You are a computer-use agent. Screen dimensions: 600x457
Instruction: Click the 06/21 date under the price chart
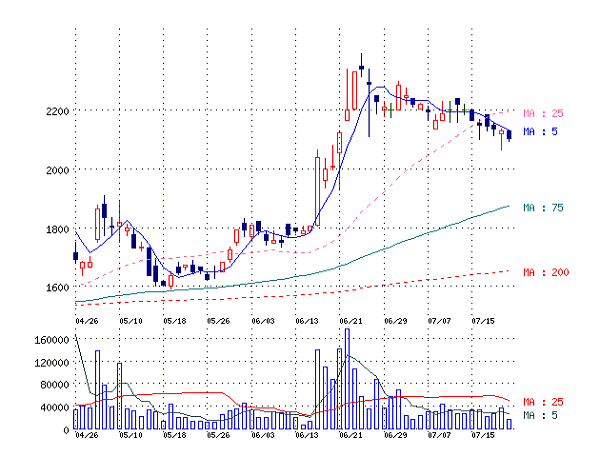point(351,321)
